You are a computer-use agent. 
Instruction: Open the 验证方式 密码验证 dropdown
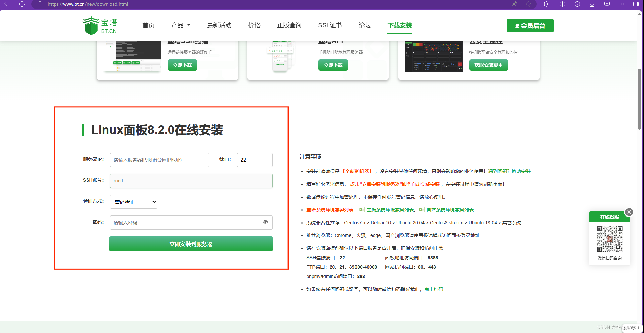tap(134, 202)
